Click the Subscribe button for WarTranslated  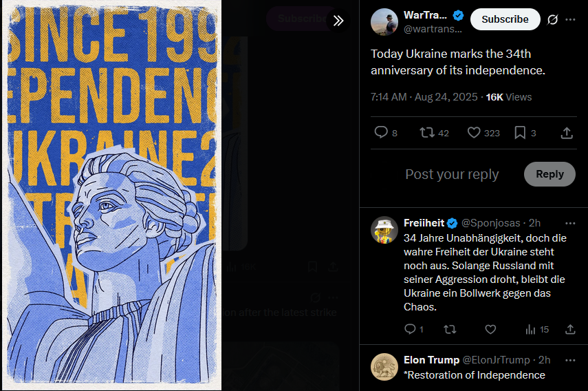(505, 19)
